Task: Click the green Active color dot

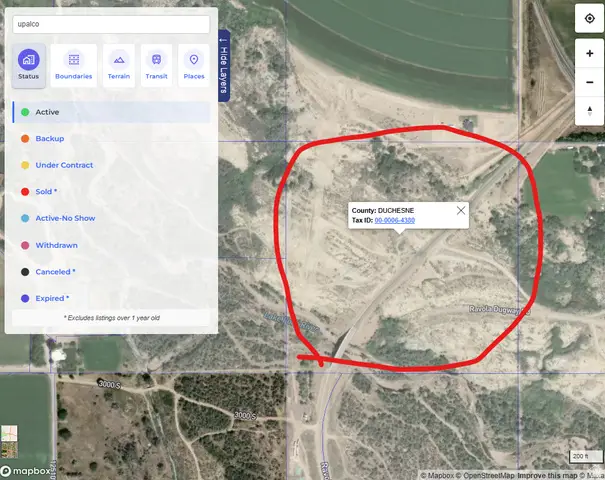Action: (x=24, y=112)
